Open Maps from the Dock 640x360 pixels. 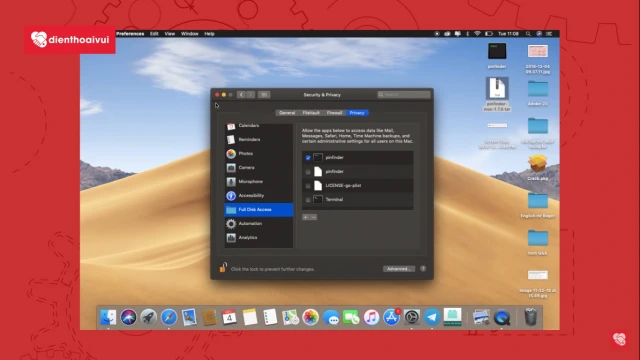click(x=290, y=317)
